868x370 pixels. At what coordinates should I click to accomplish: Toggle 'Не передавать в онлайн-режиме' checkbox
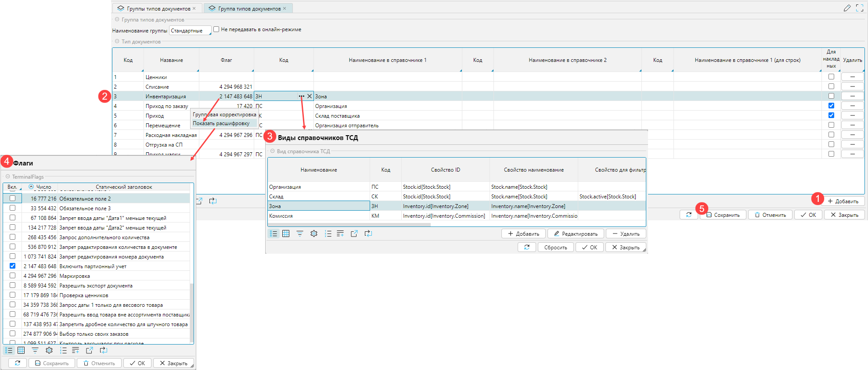(x=216, y=29)
